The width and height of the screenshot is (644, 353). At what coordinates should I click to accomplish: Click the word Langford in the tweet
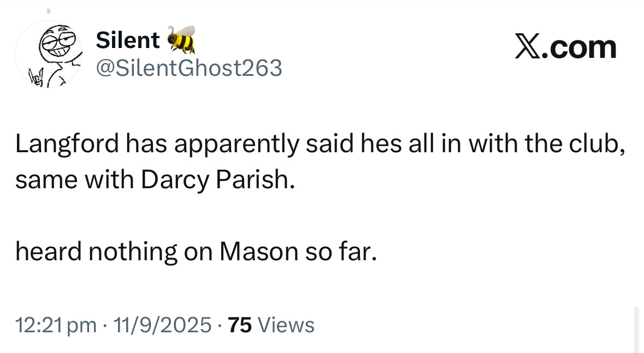[x=67, y=144]
